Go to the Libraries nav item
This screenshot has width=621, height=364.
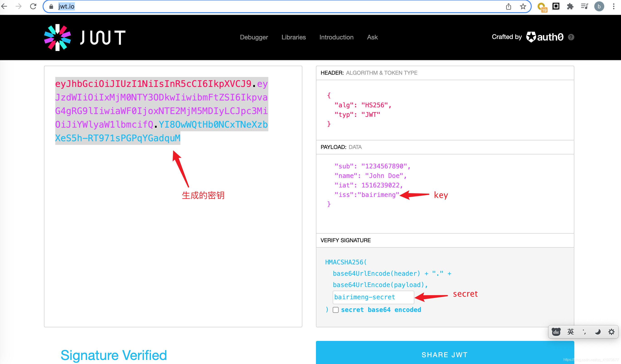(x=294, y=37)
